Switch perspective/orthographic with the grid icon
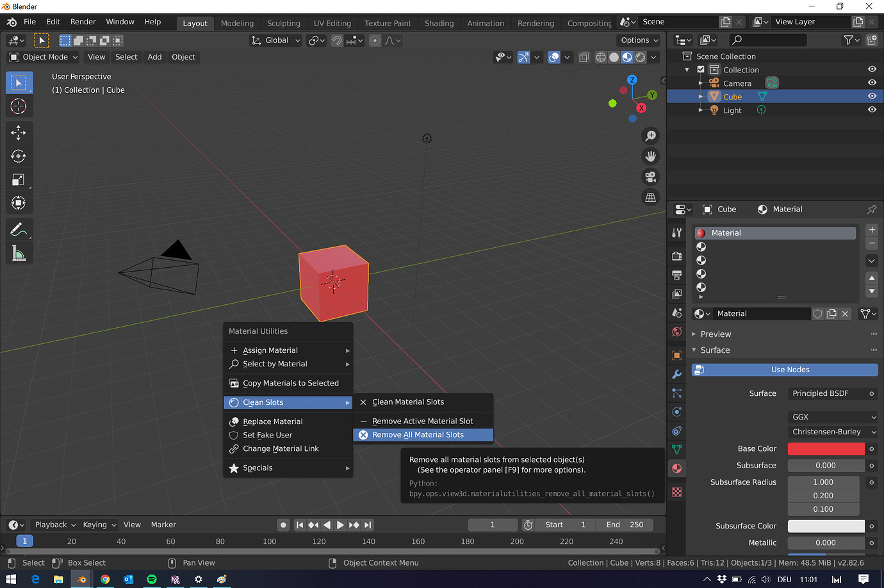 pos(651,197)
